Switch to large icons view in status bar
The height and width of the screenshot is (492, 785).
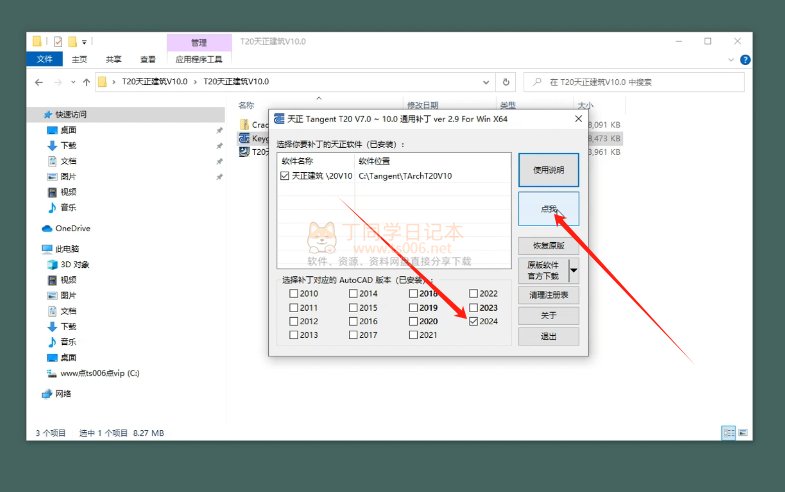click(x=742, y=432)
